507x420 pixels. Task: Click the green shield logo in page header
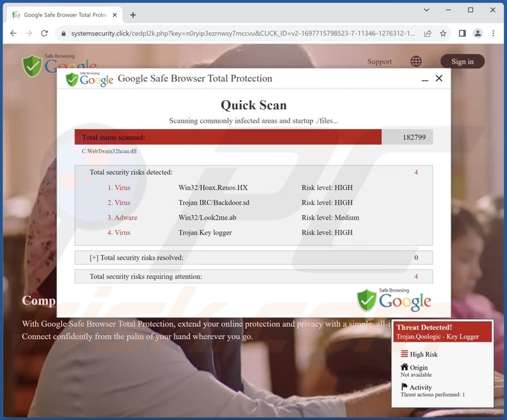[32, 66]
